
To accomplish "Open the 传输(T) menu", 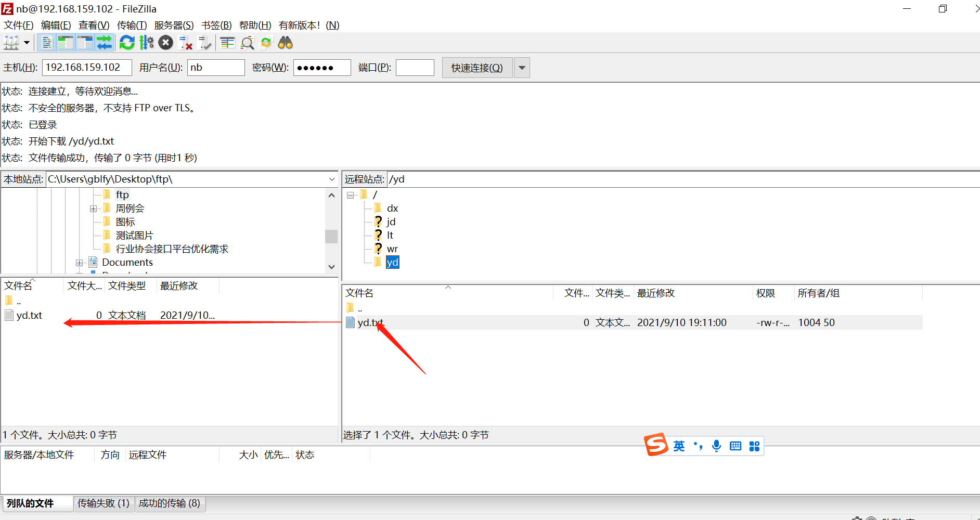I will 132,25.
